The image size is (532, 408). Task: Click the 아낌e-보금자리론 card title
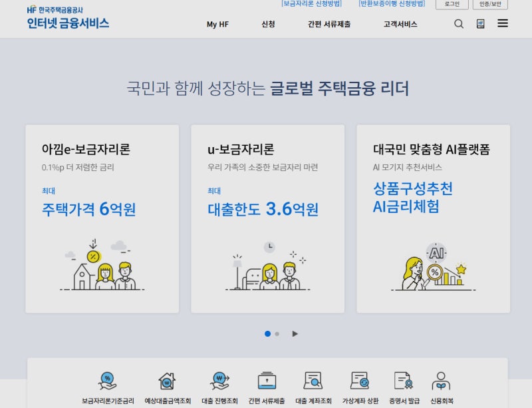[x=86, y=149]
